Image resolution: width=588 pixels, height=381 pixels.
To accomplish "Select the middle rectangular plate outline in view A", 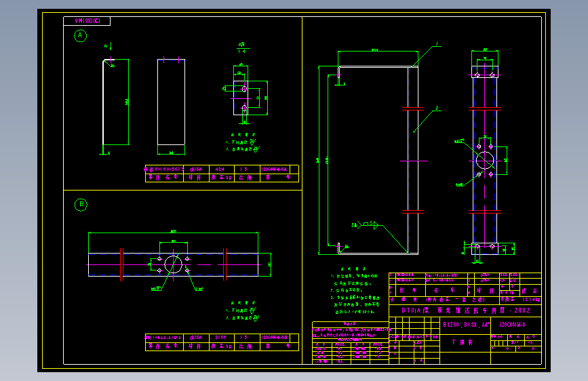I will pyautogui.click(x=171, y=102).
